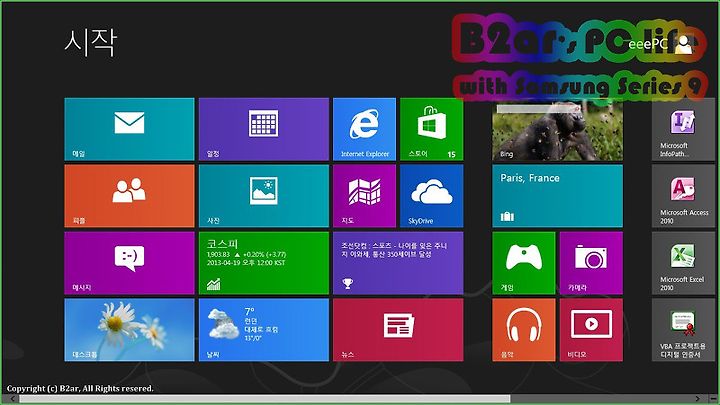Image resolution: width=720 pixels, height=405 pixels.
Task: Open the KOSPI finance tile
Action: (x=264, y=263)
